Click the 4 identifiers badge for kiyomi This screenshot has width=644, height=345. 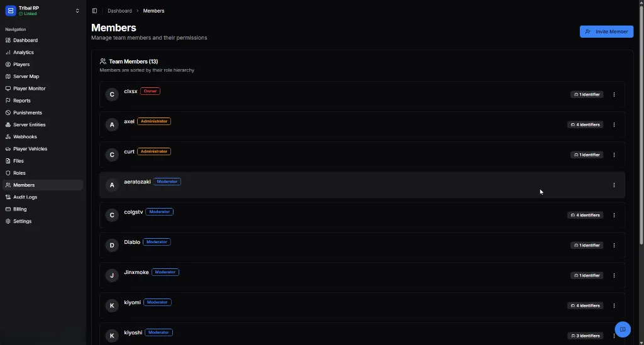click(585, 305)
